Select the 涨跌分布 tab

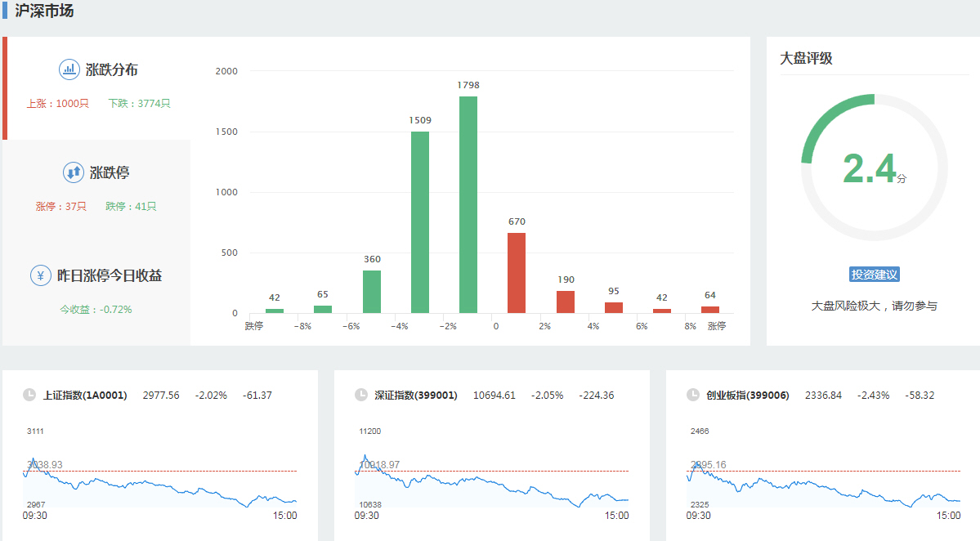coord(98,87)
